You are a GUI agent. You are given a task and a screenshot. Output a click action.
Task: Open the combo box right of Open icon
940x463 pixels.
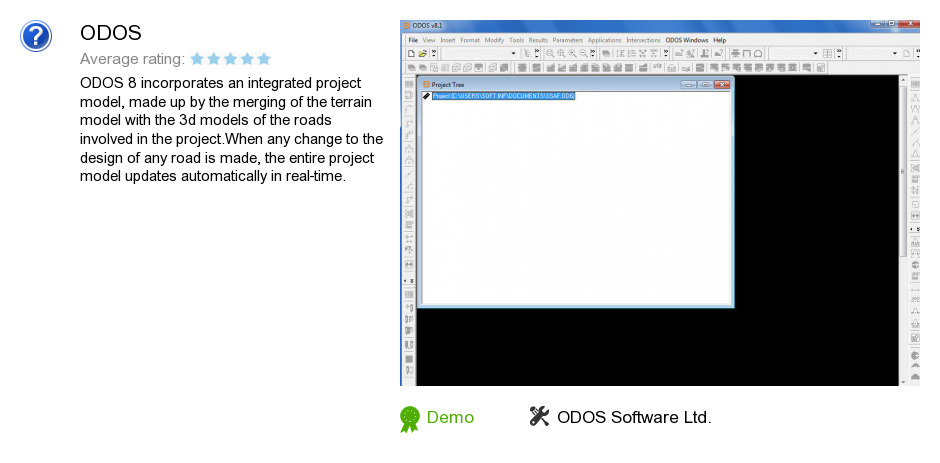pos(479,53)
